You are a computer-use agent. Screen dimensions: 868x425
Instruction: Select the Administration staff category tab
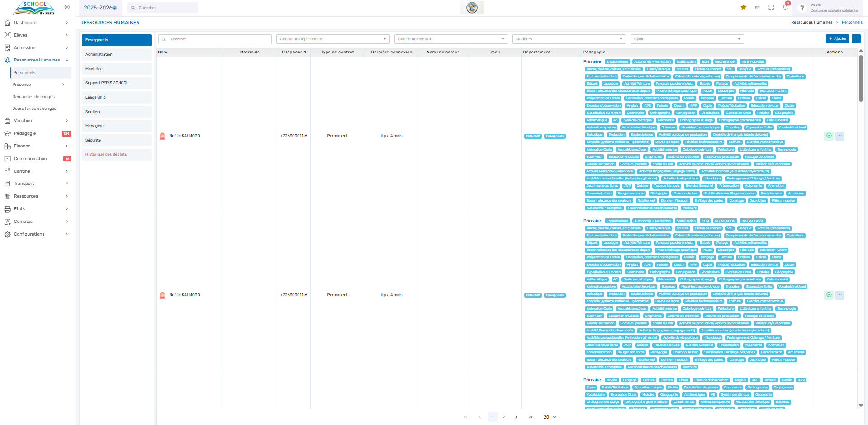pos(116,54)
